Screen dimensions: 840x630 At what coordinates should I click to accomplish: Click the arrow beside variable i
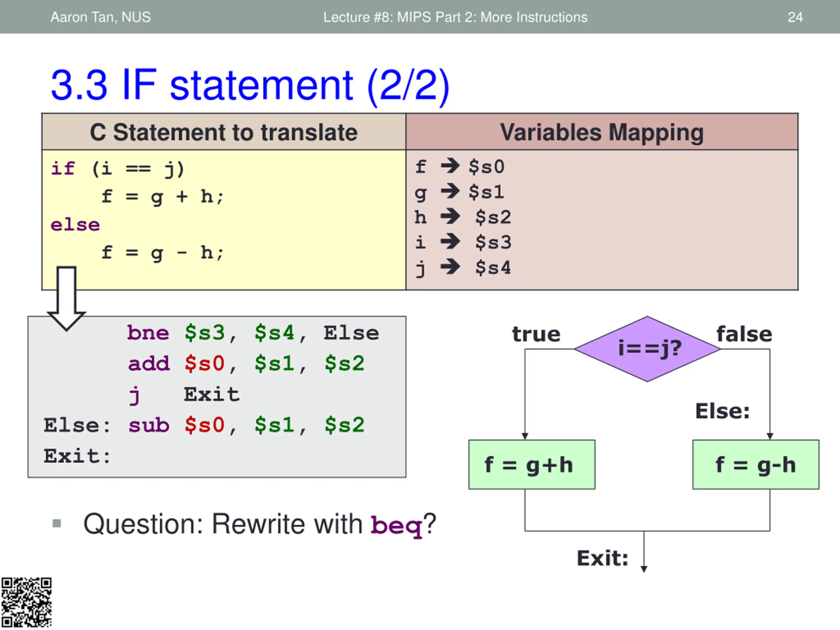pyautogui.click(x=450, y=241)
